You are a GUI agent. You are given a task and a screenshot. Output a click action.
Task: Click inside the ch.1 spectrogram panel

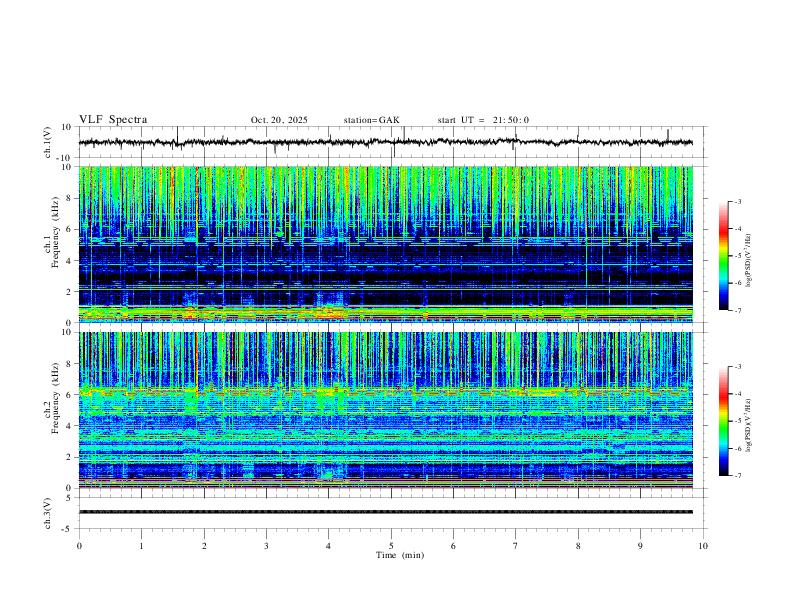point(385,244)
